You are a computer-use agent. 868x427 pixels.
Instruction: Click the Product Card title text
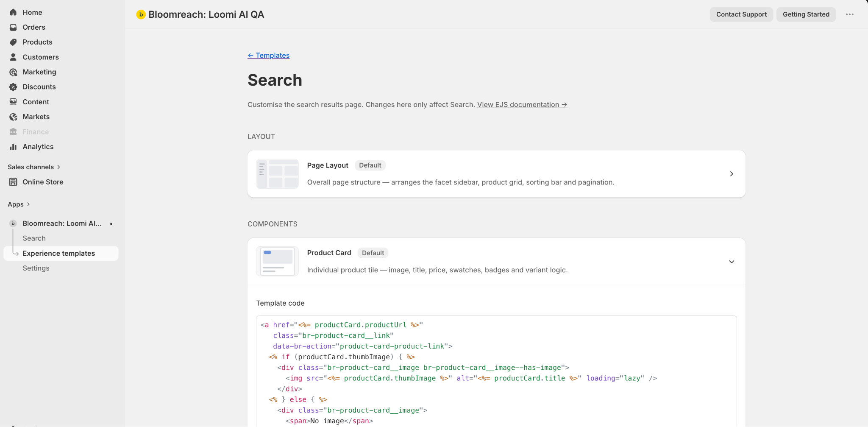click(329, 253)
